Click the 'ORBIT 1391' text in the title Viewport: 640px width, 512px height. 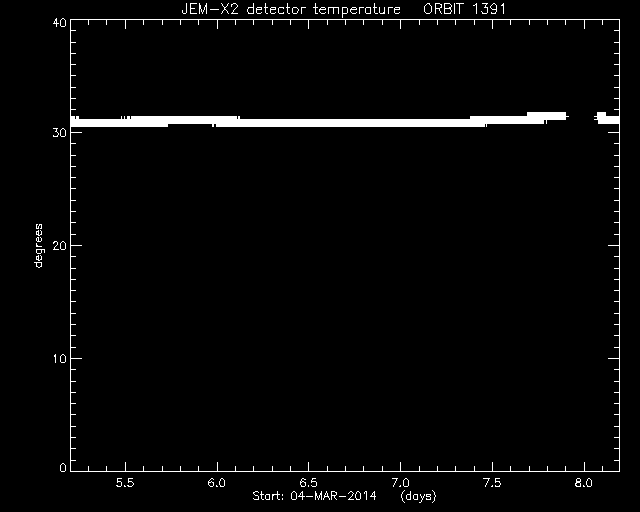(x=464, y=9)
